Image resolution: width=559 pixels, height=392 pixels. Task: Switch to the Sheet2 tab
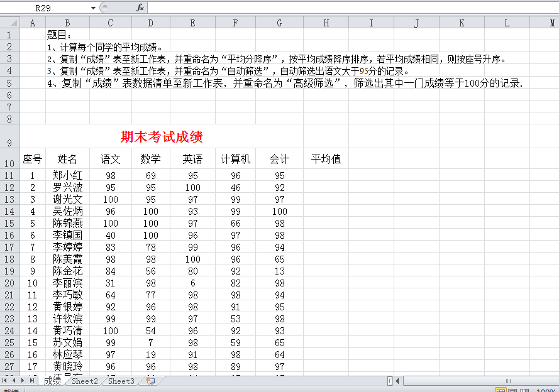click(x=84, y=381)
